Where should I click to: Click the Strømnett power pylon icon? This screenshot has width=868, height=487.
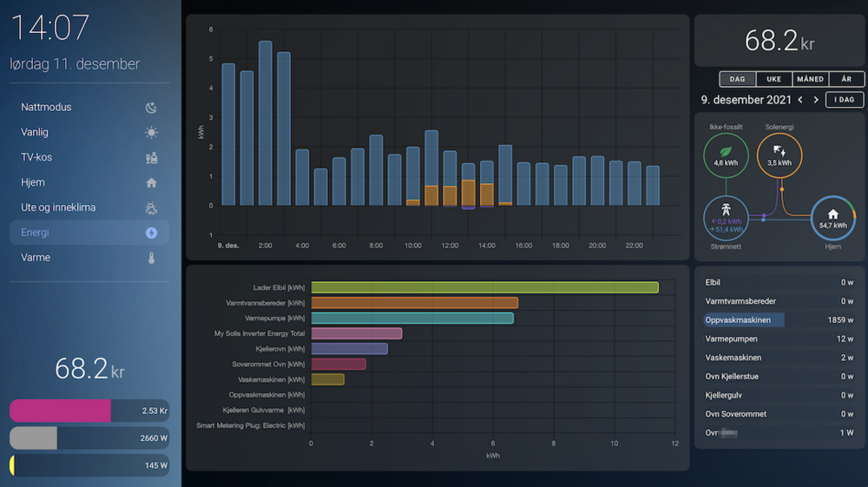tap(725, 210)
